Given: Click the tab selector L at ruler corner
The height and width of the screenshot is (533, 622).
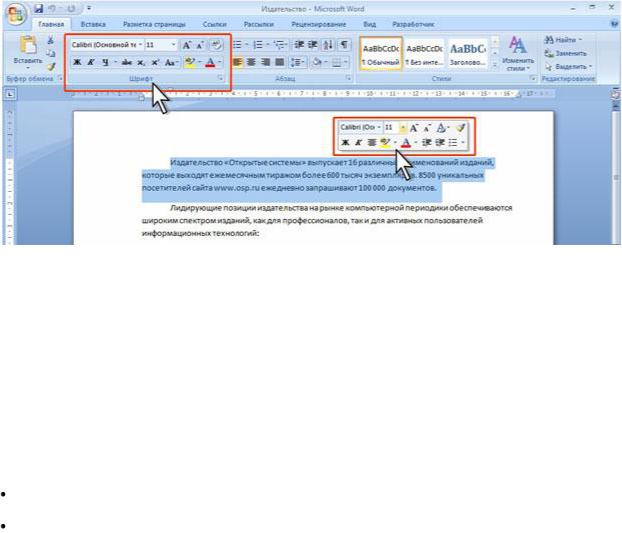Looking at the screenshot, I should (10, 94).
